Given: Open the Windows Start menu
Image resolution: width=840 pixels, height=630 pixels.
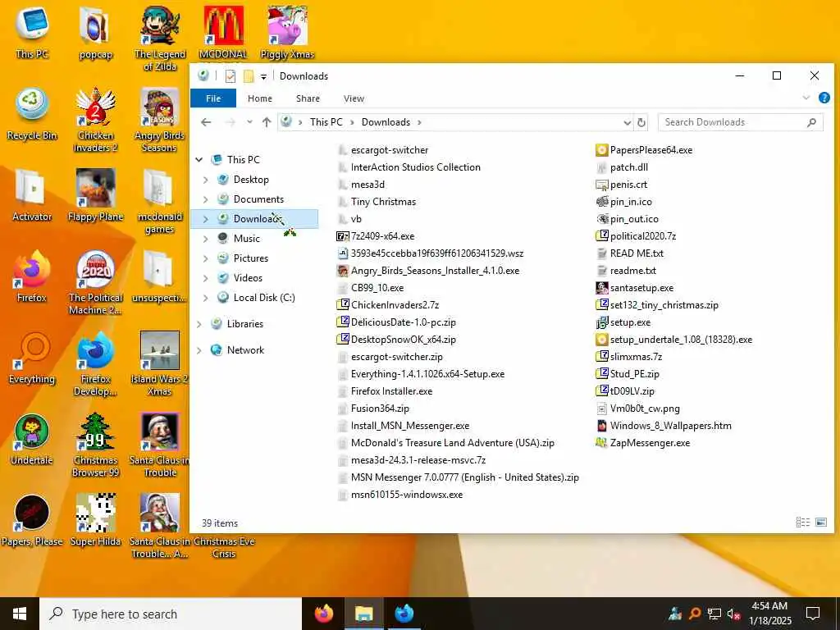Looking at the screenshot, I should click(x=20, y=614).
